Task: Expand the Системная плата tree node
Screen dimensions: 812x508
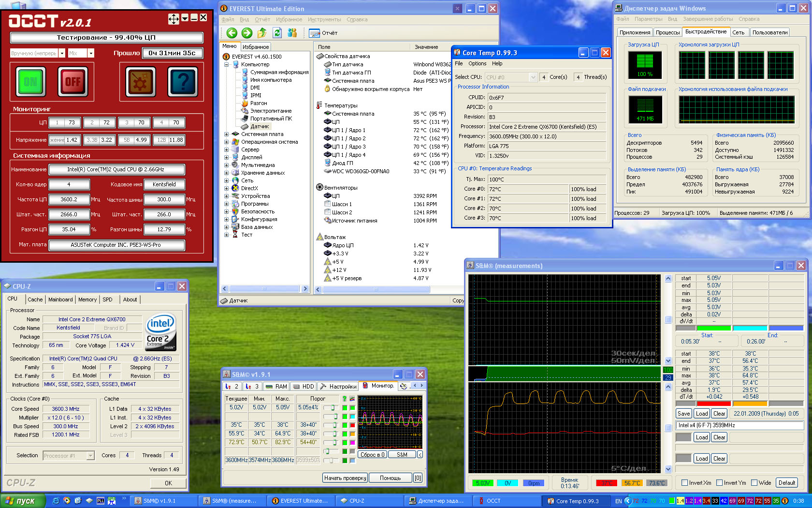Action: tap(226, 134)
